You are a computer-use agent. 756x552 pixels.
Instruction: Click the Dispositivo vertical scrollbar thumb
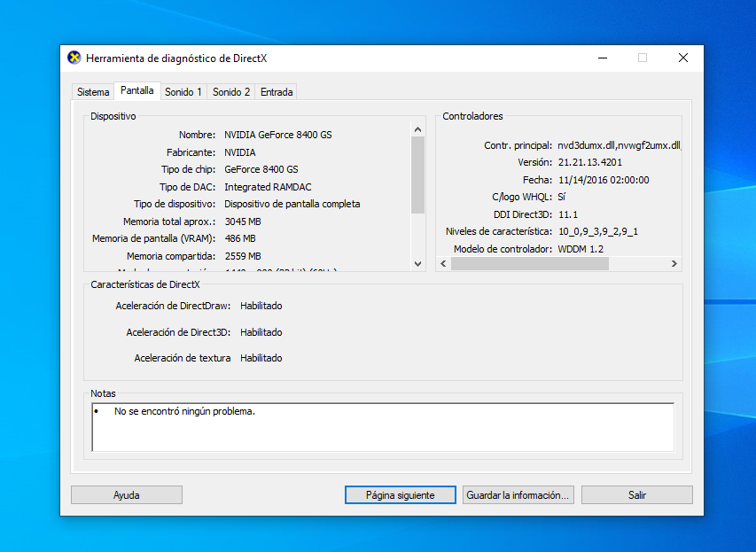[x=418, y=175]
